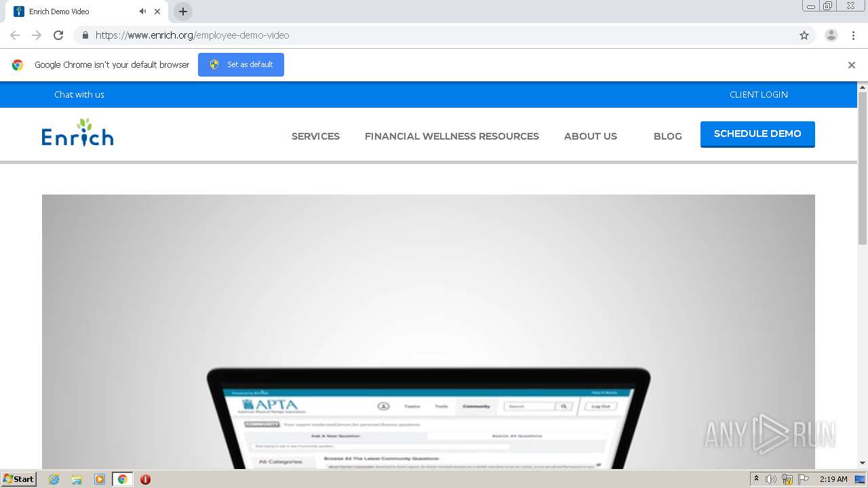Click scrollbar up arrow
Viewport: 868px width, 488px height.
(x=863, y=87)
